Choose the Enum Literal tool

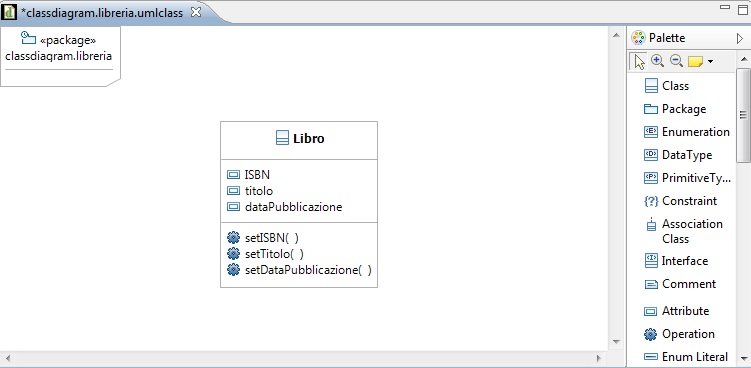tap(686, 356)
